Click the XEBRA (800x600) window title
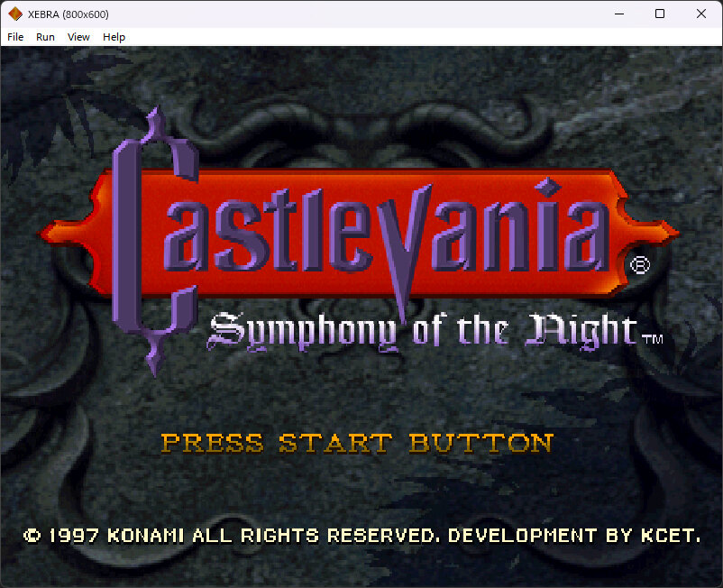Image resolution: width=723 pixels, height=588 pixels. pyautogui.click(x=69, y=14)
